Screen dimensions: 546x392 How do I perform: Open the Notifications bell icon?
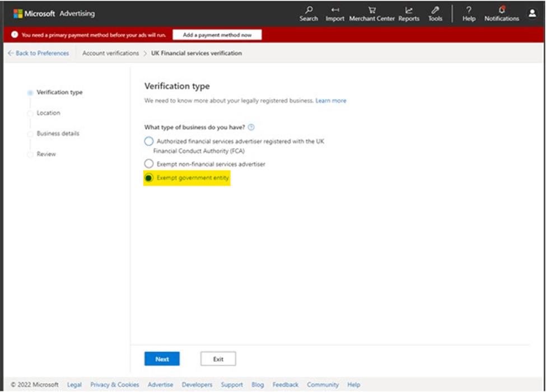[502, 10]
